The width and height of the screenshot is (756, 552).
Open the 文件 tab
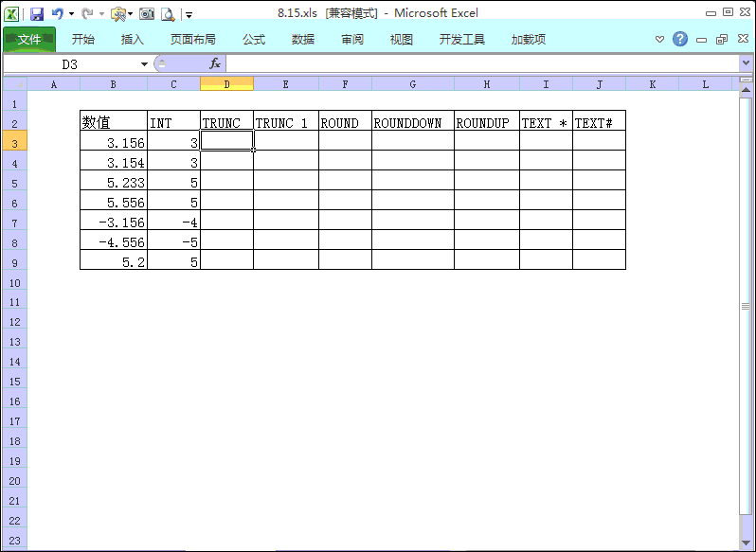pos(29,39)
